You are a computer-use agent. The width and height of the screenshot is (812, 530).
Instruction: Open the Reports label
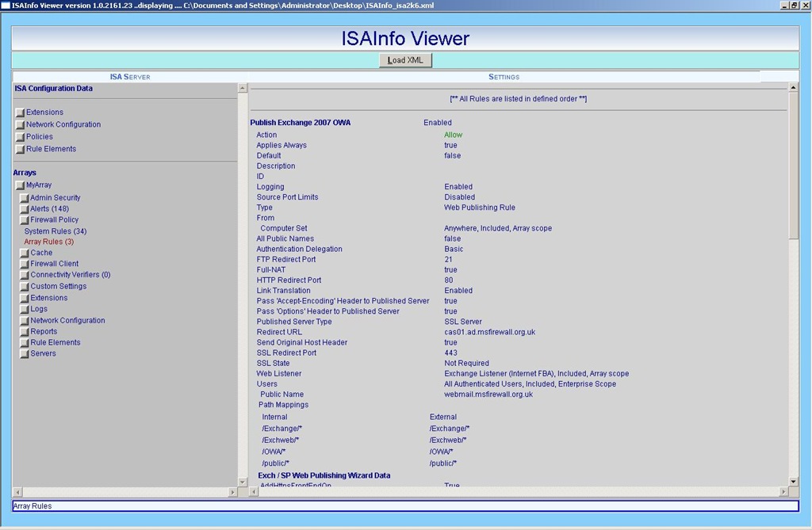(44, 331)
